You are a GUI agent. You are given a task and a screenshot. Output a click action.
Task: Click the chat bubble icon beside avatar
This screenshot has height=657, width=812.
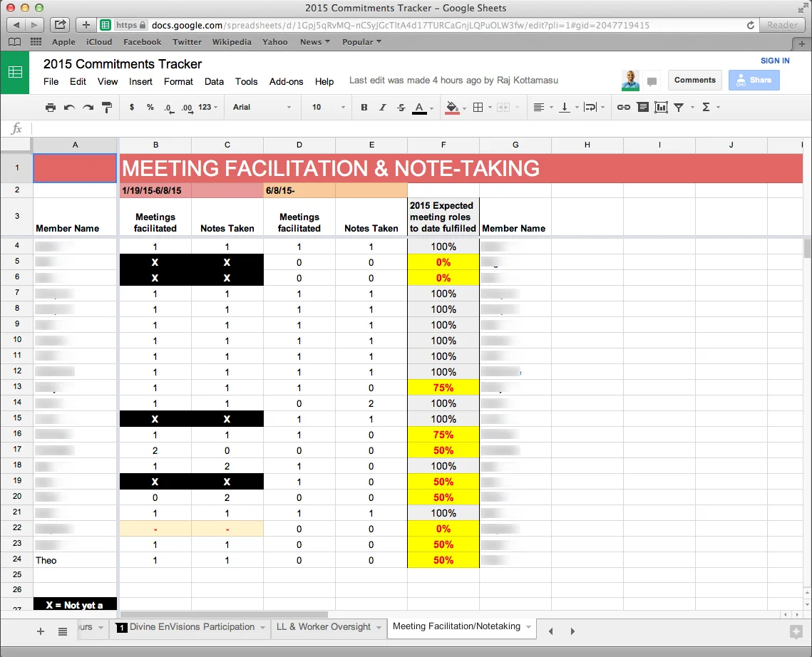[x=652, y=81]
